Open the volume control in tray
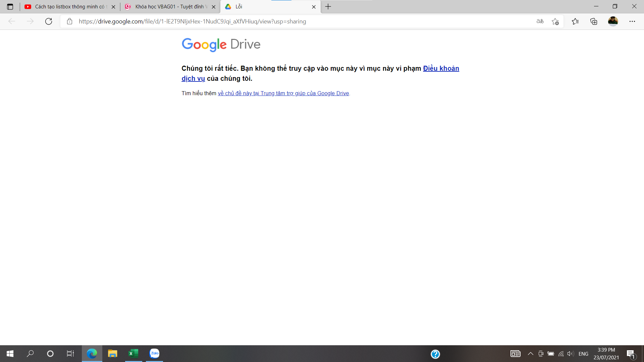The height and width of the screenshot is (362, 644). point(571,354)
